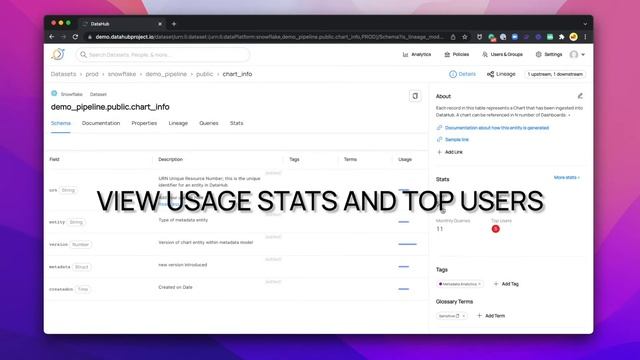This screenshot has width=640, height=360.
Task: Click the address bar URL
Action: point(269,37)
